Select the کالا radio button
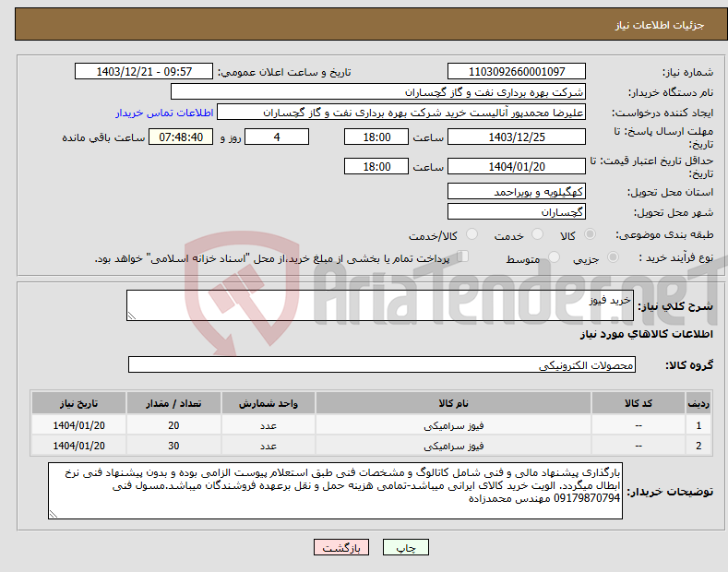Viewport: 728px width, 572px height. pos(590,234)
